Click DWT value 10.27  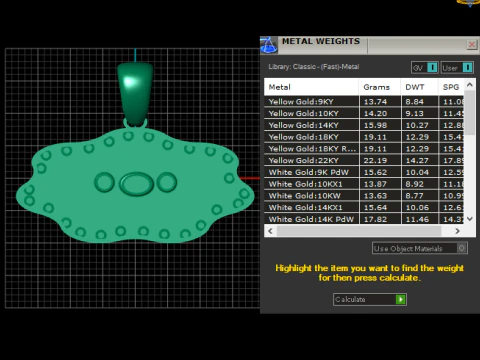pyautogui.click(x=417, y=125)
